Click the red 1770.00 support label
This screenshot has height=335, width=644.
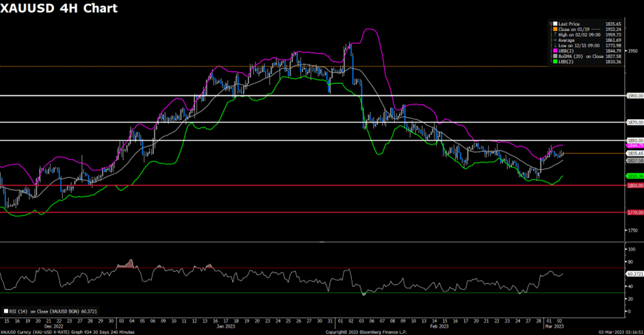tap(635, 212)
